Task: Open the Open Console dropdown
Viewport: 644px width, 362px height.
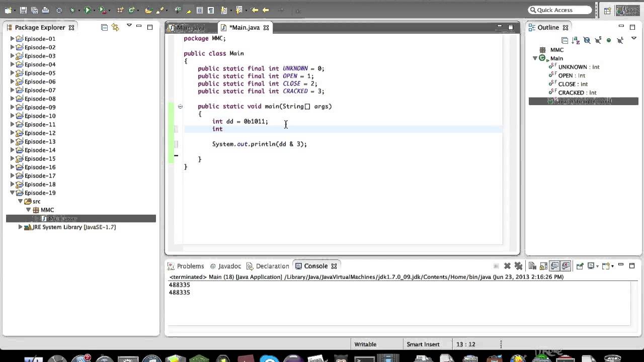Action: click(x=612, y=266)
